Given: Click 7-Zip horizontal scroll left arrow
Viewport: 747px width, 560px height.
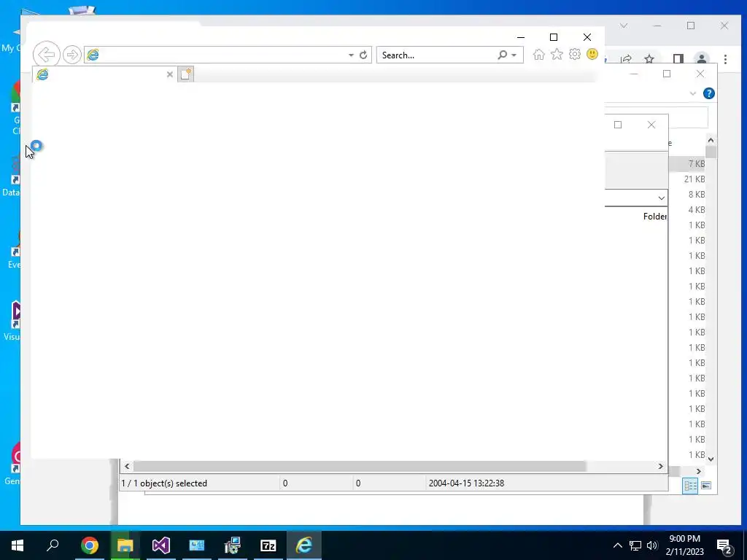Looking at the screenshot, I should pos(127,466).
